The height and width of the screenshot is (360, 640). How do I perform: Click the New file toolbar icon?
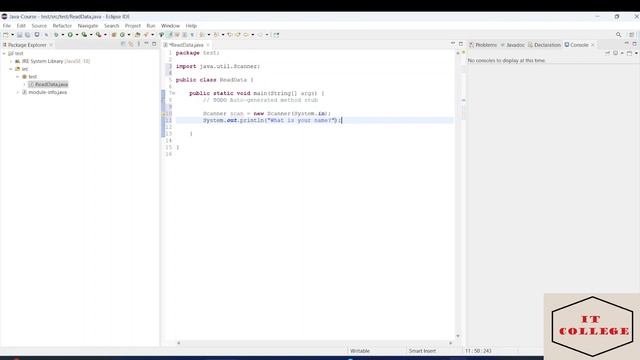click(x=6, y=35)
